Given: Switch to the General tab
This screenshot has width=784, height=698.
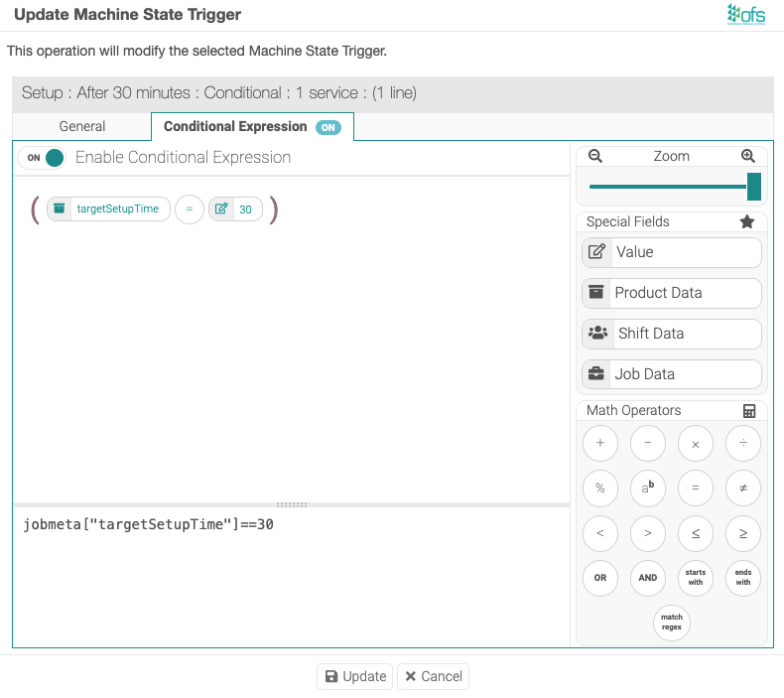Looking at the screenshot, I should (82, 127).
